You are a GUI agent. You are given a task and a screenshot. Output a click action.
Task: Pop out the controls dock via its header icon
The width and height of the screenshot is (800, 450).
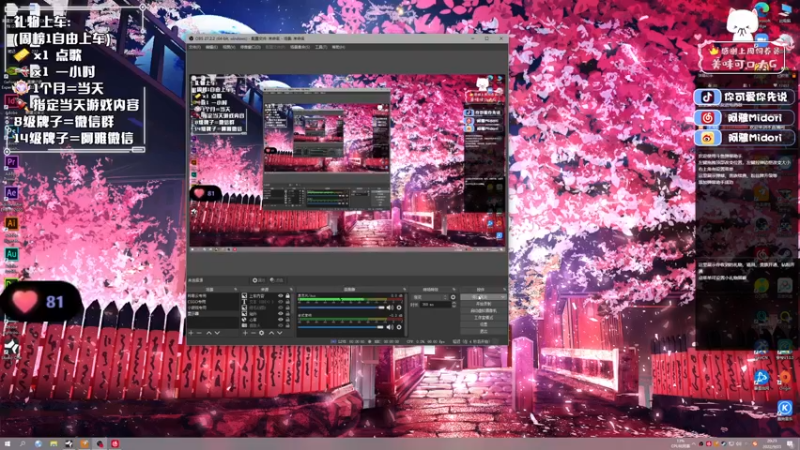coord(505,289)
